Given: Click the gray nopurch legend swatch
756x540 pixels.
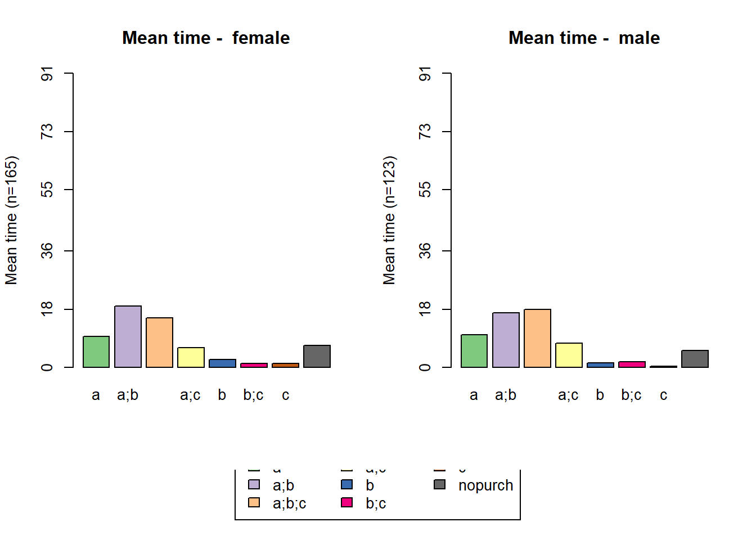Looking at the screenshot, I should (x=440, y=485).
